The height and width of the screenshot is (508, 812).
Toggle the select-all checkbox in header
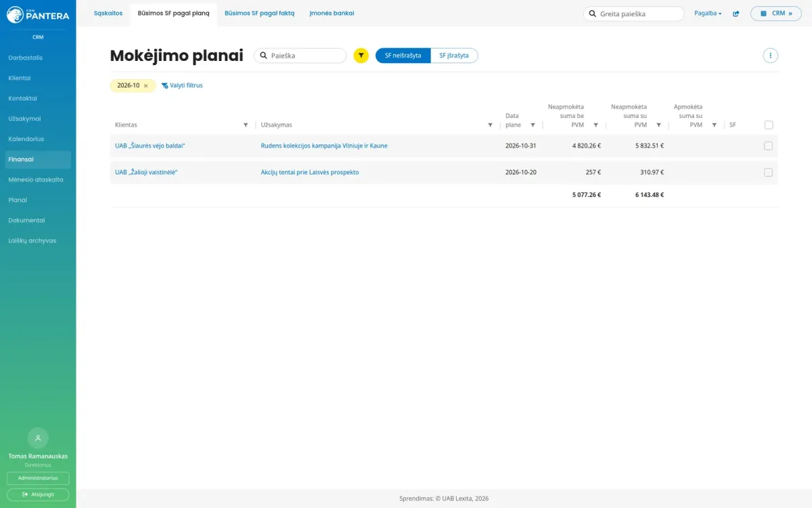[x=769, y=125]
